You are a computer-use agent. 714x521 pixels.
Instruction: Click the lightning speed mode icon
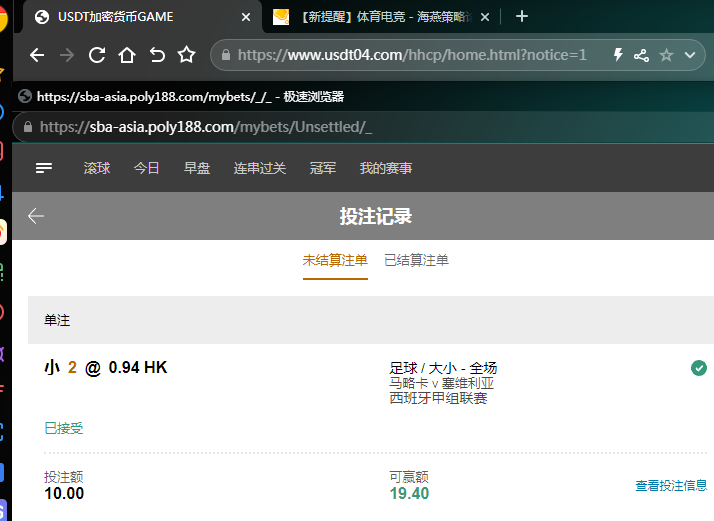pyautogui.click(x=618, y=55)
